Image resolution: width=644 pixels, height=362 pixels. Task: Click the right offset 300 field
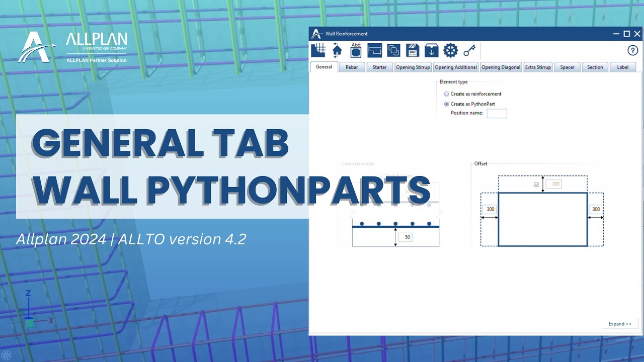pos(595,209)
